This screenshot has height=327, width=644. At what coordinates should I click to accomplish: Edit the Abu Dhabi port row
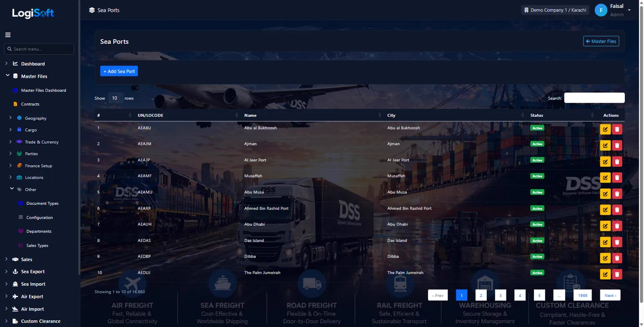click(605, 226)
